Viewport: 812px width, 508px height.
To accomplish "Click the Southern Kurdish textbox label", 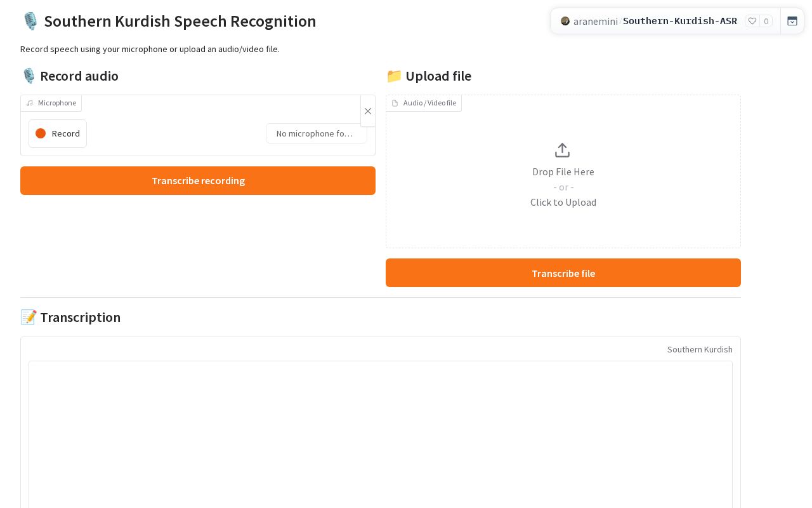I will coord(700,350).
